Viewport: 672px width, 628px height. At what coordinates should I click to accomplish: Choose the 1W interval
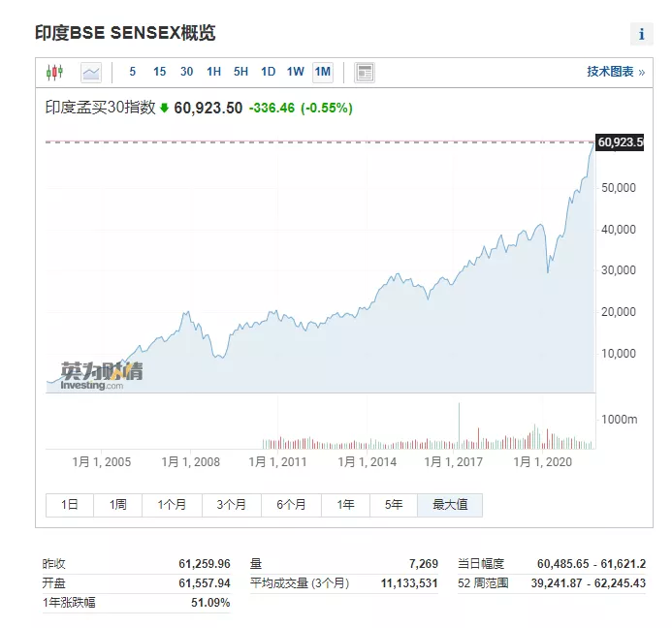coord(295,72)
